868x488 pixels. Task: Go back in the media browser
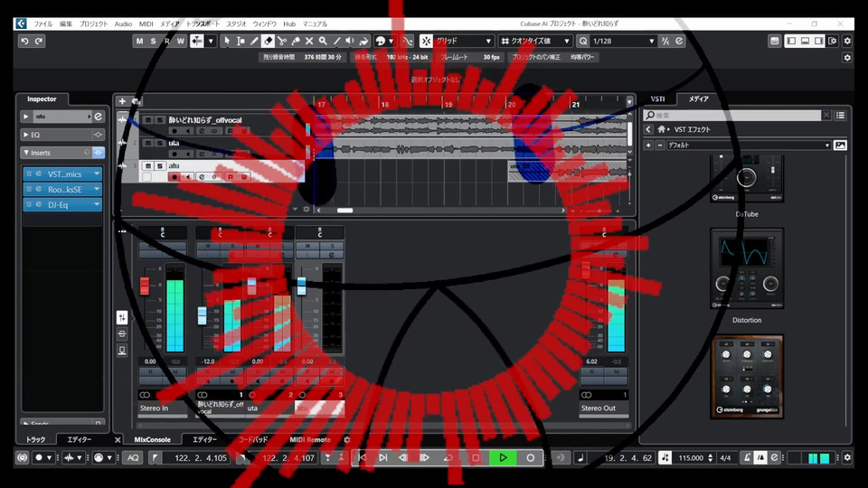648,129
